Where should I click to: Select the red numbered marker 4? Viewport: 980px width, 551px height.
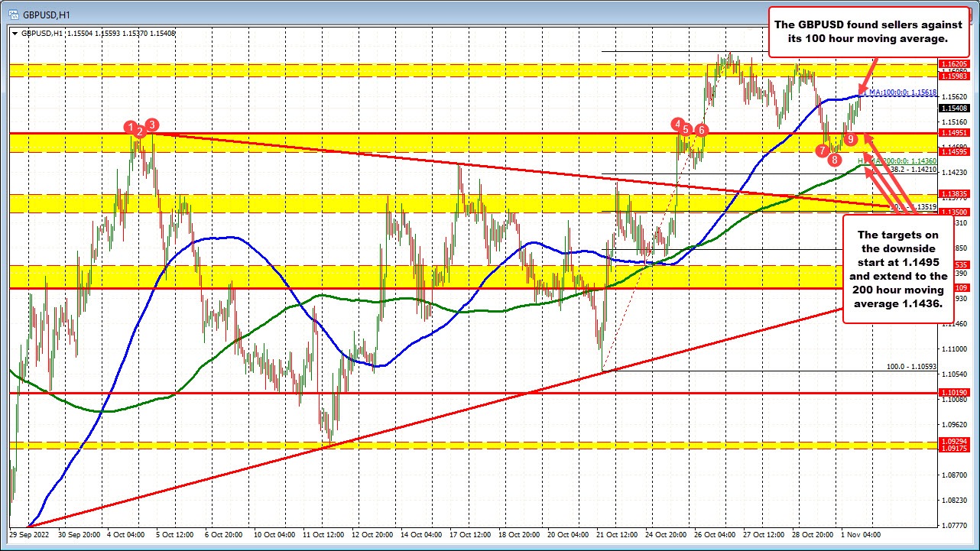pyautogui.click(x=677, y=123)
